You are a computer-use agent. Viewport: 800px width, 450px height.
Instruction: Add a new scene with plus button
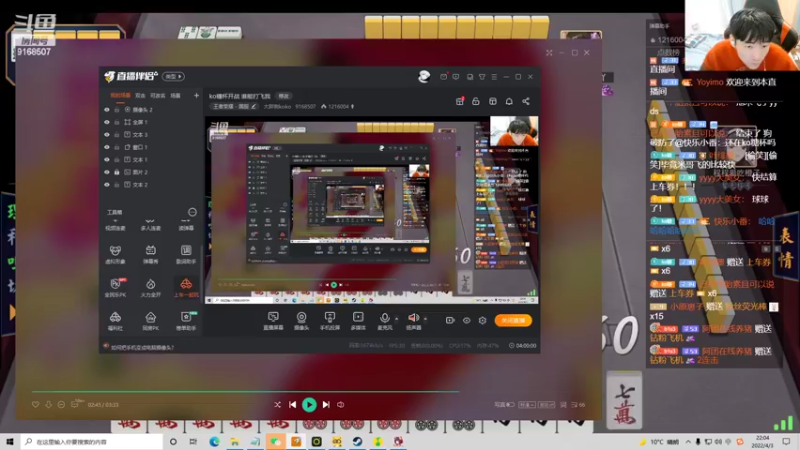pos(196,95)
